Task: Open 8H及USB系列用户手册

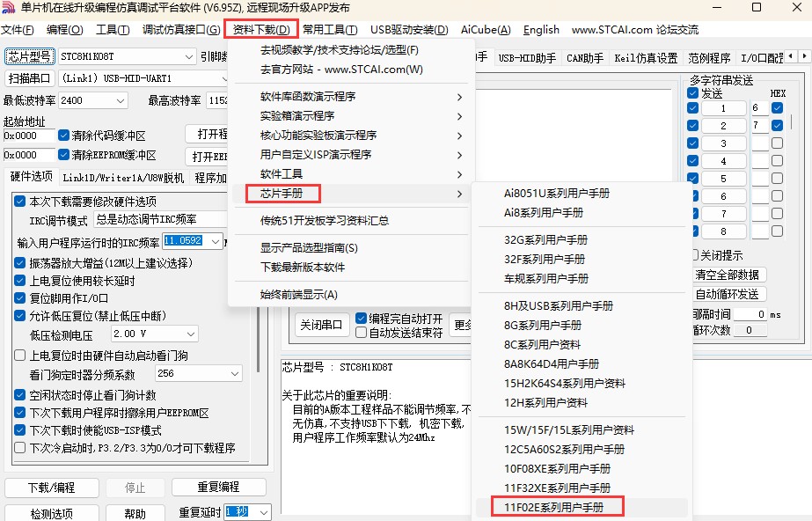Action: tap(582, 306)
